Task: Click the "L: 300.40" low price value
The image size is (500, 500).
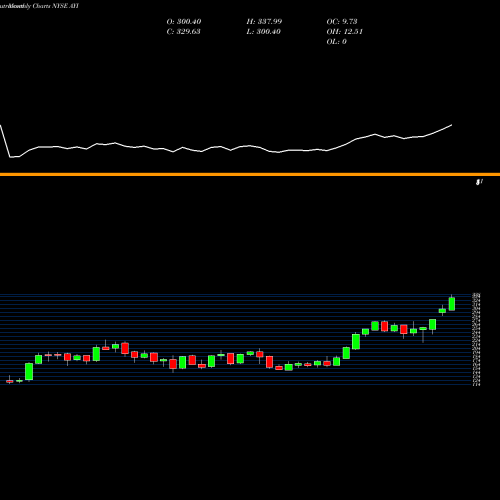Action: point(263,32)
